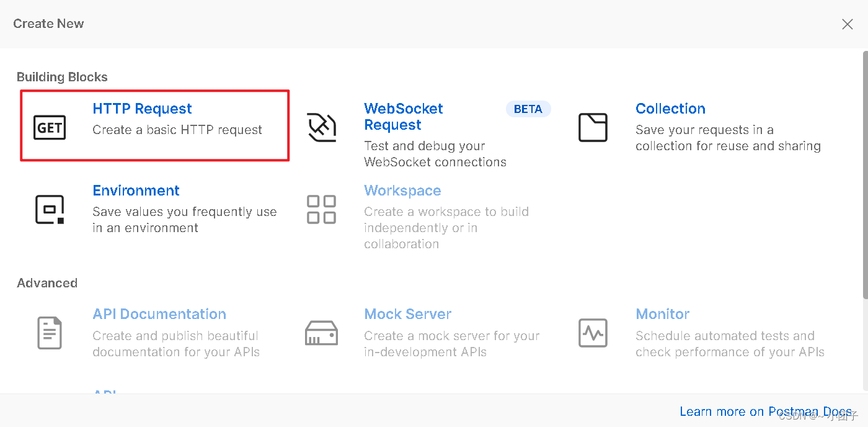Create a new Collection
The width and height of the screenshot is (868, 427).
670,109
